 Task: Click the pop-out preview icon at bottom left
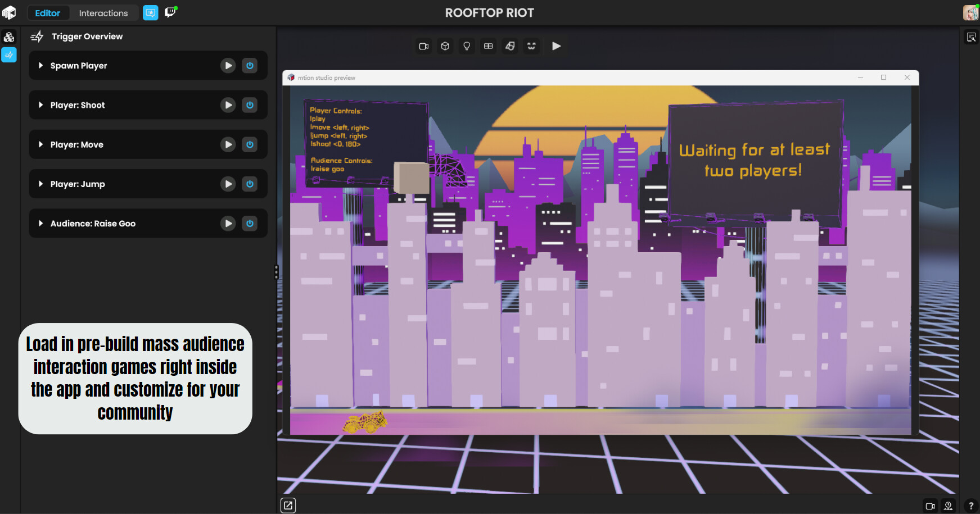[x=288, y=505]
